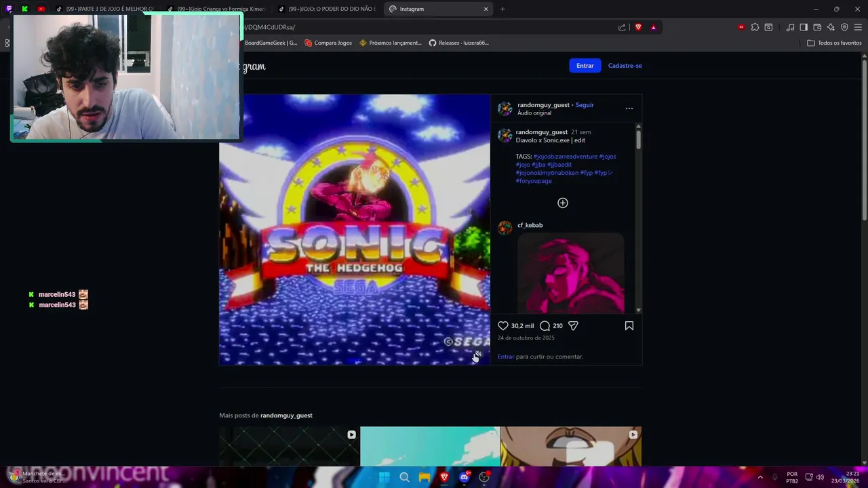The image size is (868, 488).
Task: Switch to 'JOJO: O PODER DO DIO' tab
Action: click(327, 9)
